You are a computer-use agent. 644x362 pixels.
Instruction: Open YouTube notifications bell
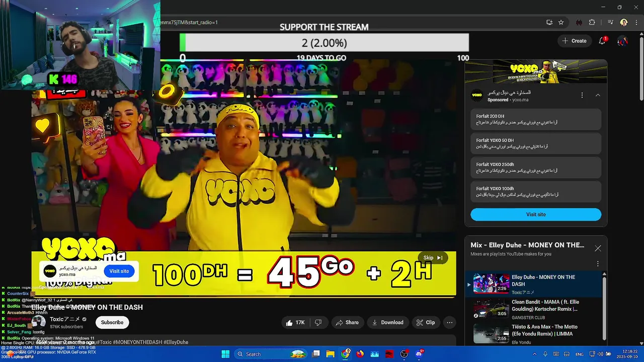[602, 41]
